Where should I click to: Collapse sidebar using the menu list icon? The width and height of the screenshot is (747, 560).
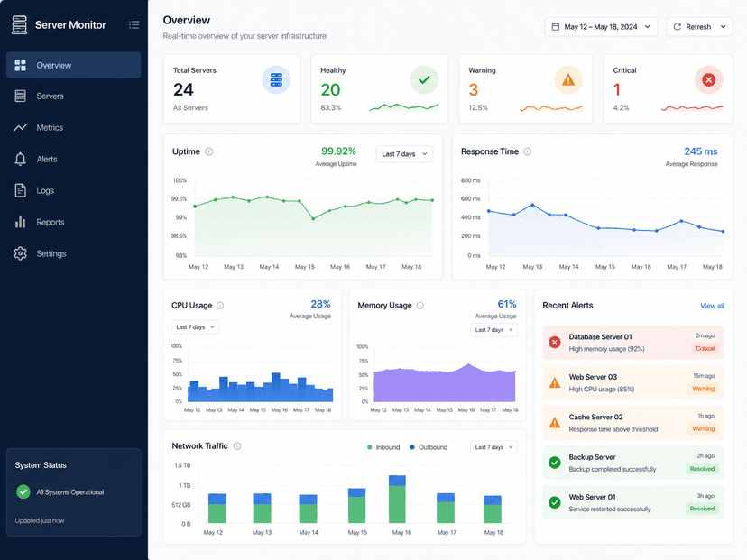tap(134, 24)
